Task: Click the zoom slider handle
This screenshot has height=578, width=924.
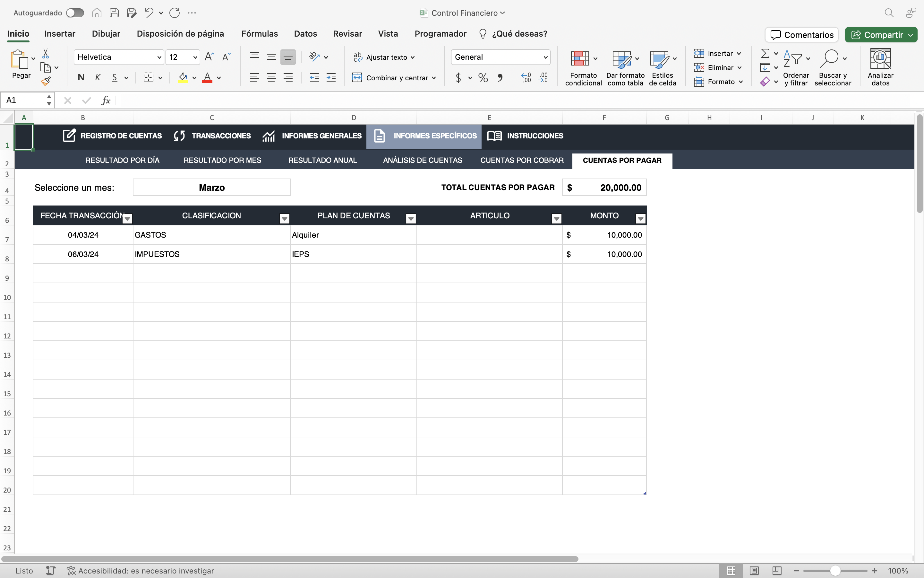Action: (835, 571)
